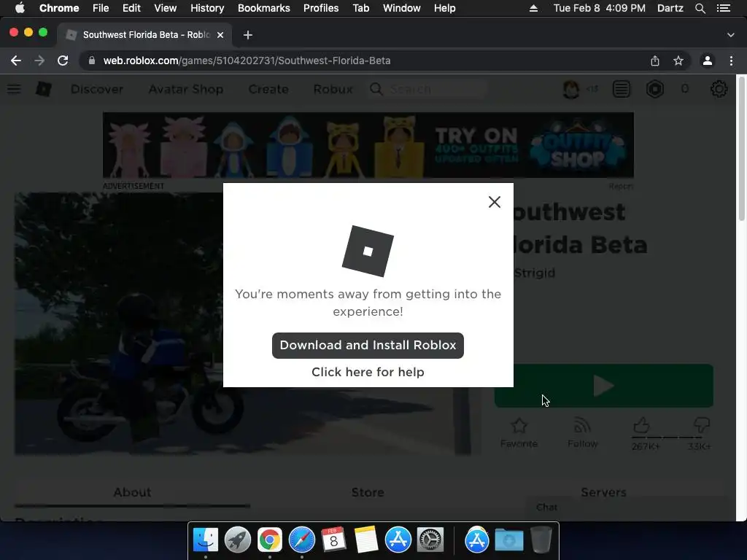
Task: Open the Roblox settings gear
Action: tap(719, 89)
